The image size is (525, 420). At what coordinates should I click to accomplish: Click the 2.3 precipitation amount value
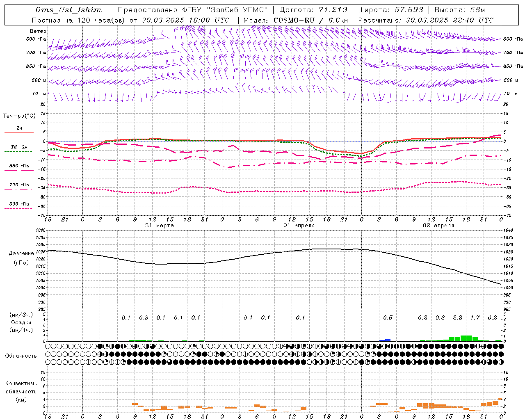457,317
